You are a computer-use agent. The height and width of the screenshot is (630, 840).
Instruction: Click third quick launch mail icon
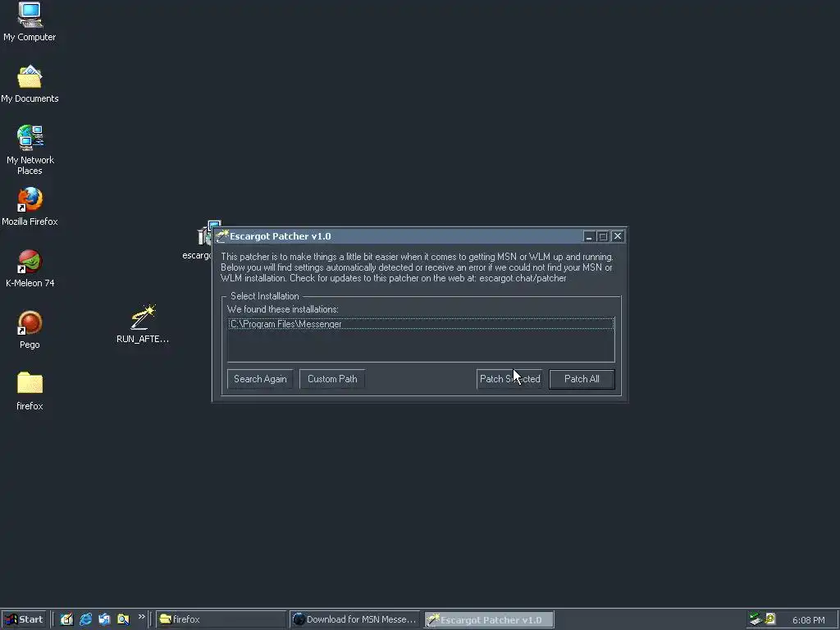[104, 620]
